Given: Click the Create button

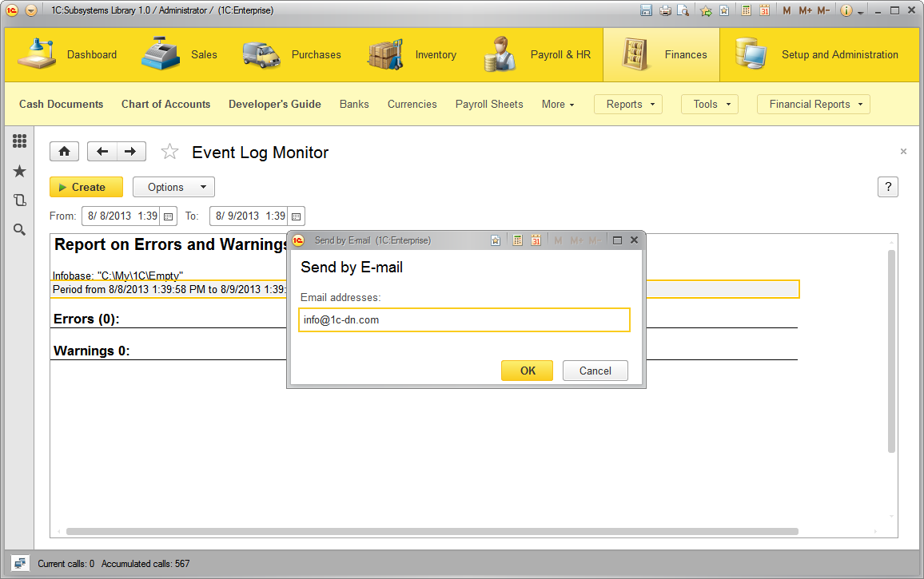Looking at the screenshot, I should [x=86, y=187].
